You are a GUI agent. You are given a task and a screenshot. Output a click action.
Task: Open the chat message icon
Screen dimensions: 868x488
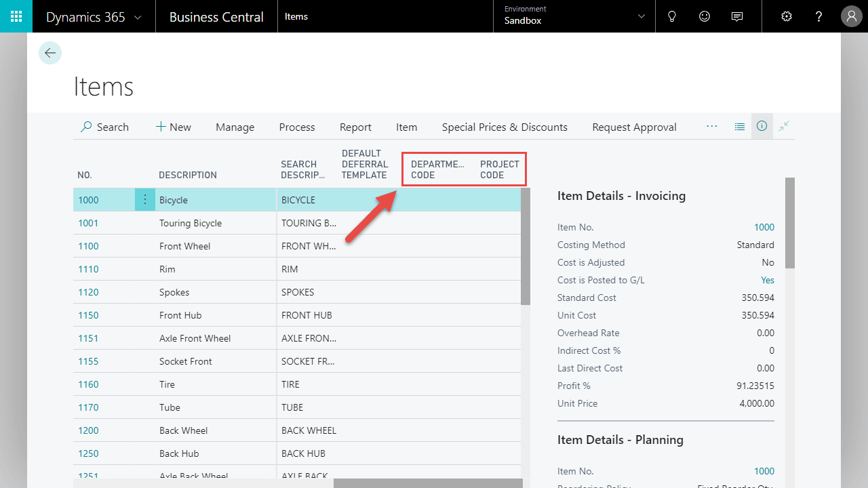click(x=737, y=16)
